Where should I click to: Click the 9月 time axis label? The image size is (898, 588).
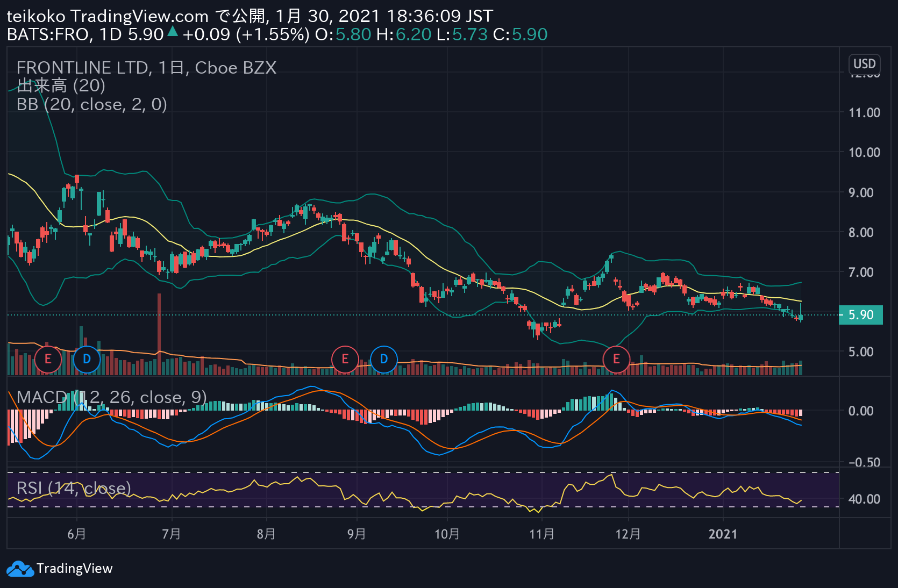coord(357,534)
